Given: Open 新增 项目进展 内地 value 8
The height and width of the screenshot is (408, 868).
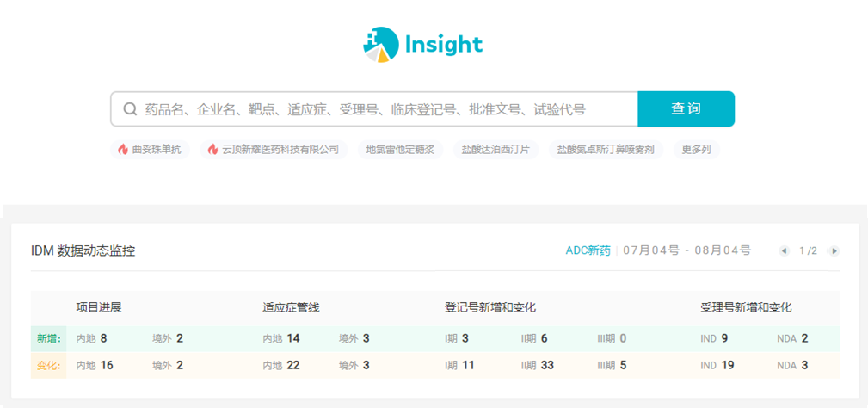Looking at the screenshot, I should click(x=103, y=338).
